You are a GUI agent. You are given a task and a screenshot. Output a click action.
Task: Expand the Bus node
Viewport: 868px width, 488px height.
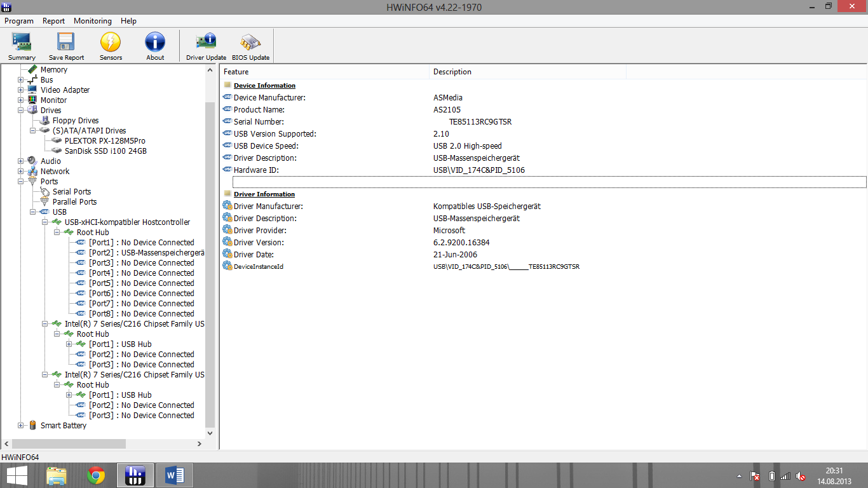[x=21, y=80]
